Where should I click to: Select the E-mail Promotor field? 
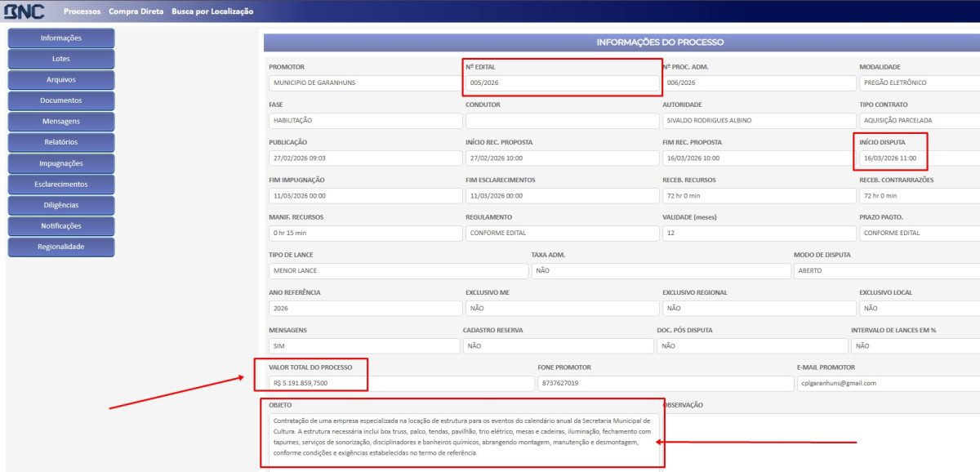click(x=886, y=383)
